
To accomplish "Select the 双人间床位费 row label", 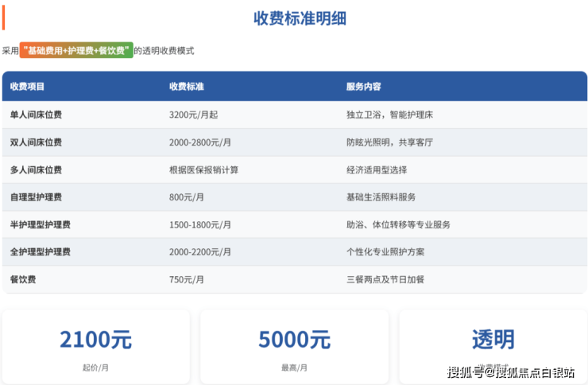I will [36, 142].
